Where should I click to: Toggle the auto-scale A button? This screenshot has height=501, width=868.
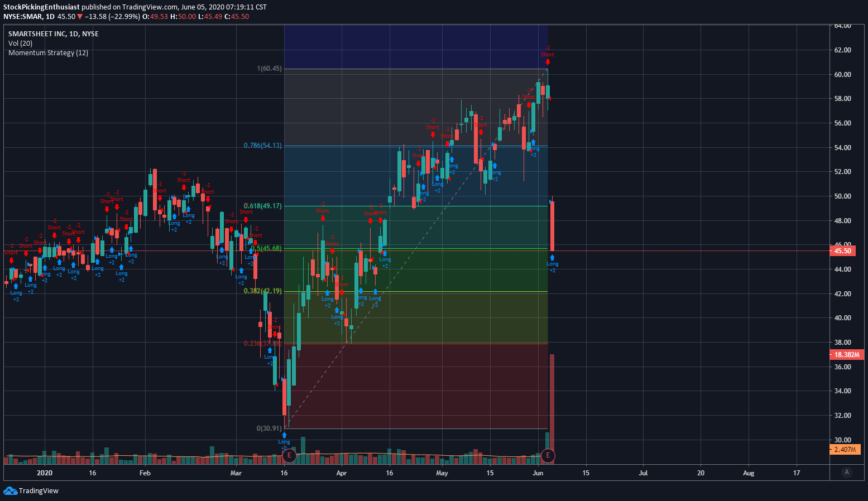click(847, 472)
